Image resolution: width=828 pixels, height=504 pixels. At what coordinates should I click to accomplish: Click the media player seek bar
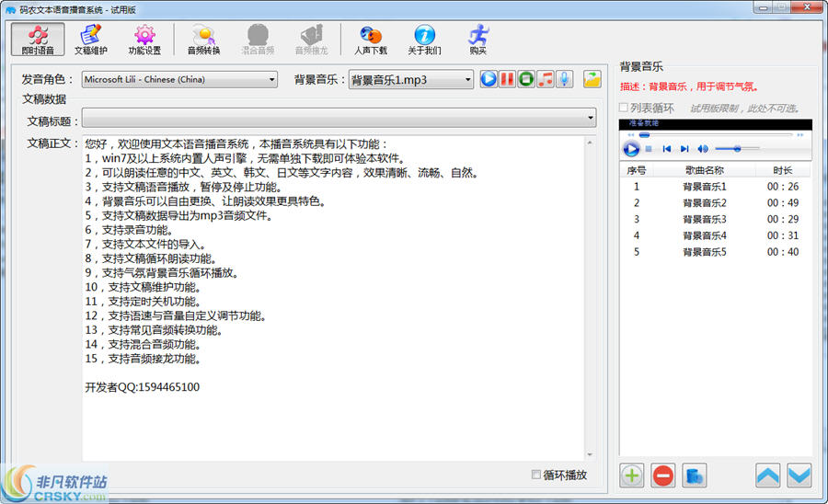click(x=716, y=135)
